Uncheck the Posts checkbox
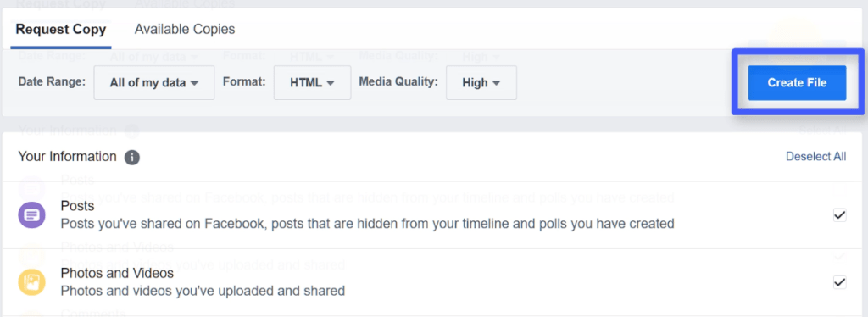 840,215
